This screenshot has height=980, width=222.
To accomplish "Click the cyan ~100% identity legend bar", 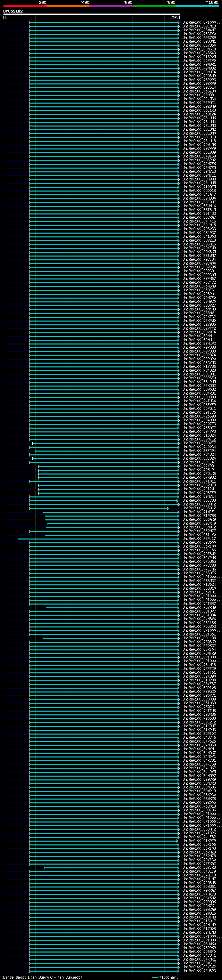I will tap(197, 6).
